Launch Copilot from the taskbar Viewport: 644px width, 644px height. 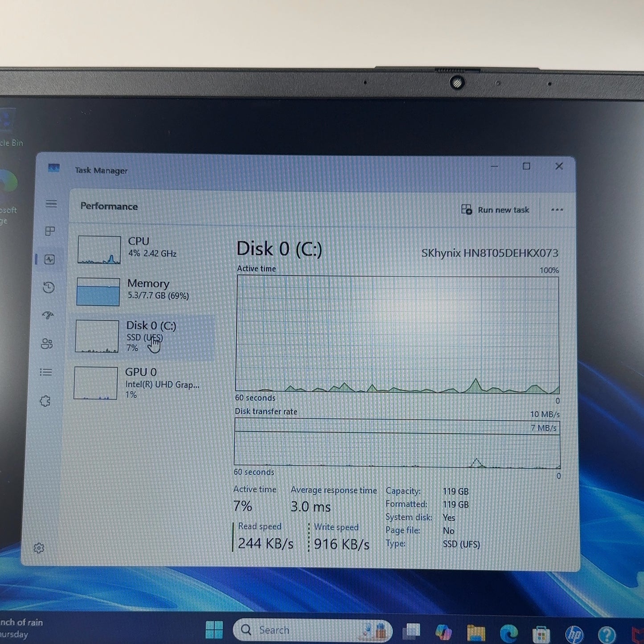tap(443, 632)
